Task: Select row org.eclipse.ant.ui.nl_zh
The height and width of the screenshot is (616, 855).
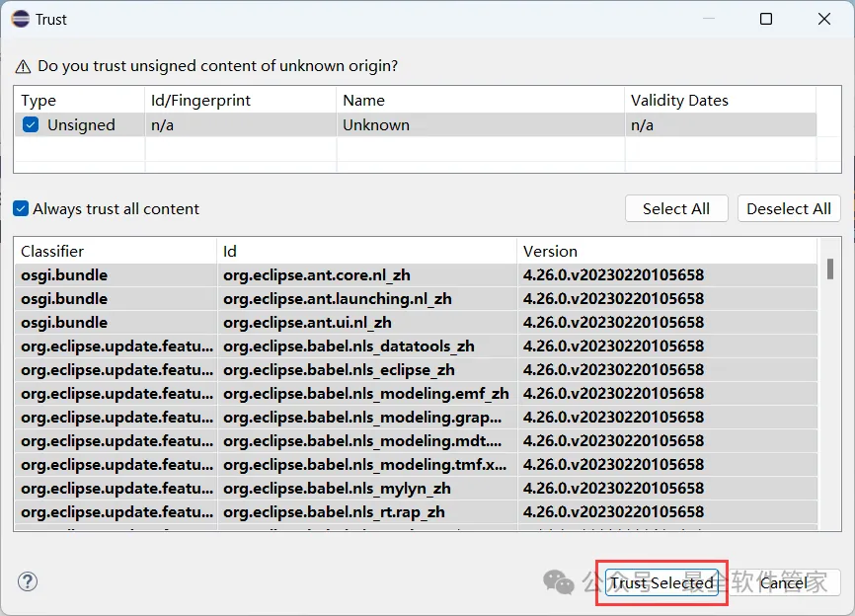Action: 416,323
